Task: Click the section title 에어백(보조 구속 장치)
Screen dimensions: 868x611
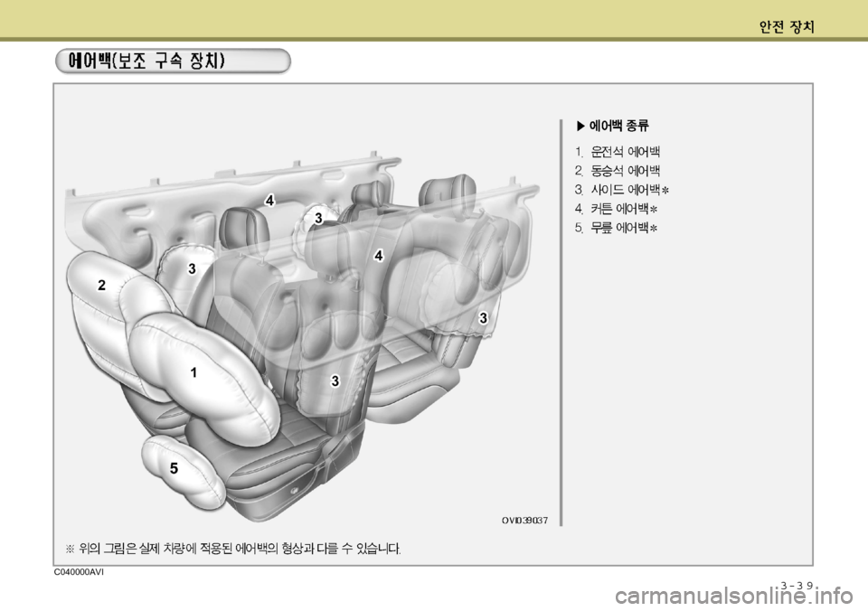Action: [146, 61]
